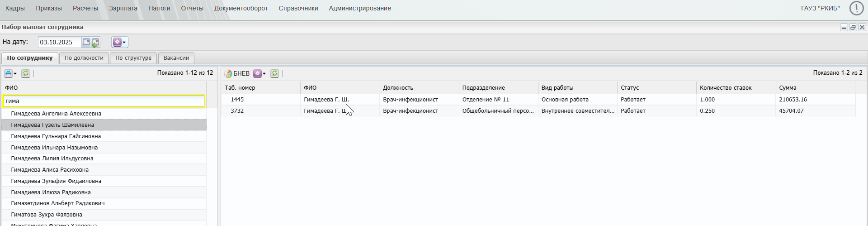
Task: Open the calendar date picker icon
Action: 86,42
